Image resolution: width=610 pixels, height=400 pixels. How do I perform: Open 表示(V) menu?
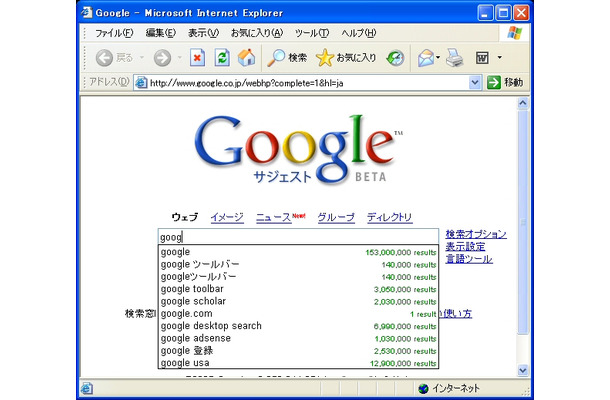pos(203,33)
